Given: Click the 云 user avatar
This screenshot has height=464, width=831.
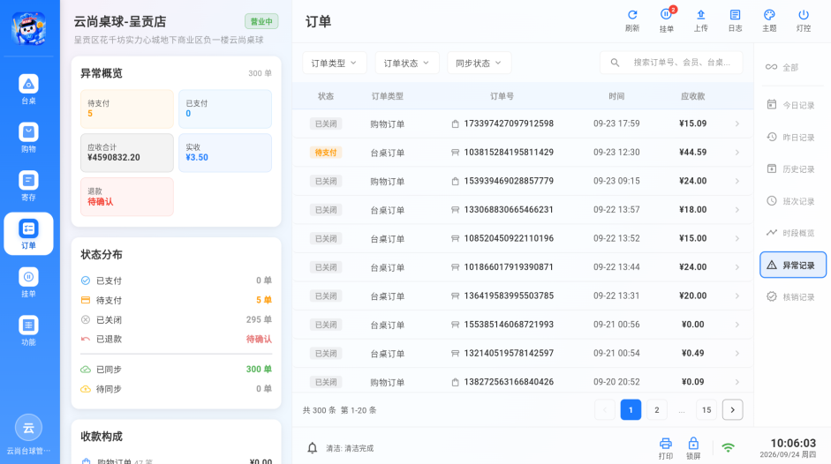Looking at the screenshot, I should [29, 427].
